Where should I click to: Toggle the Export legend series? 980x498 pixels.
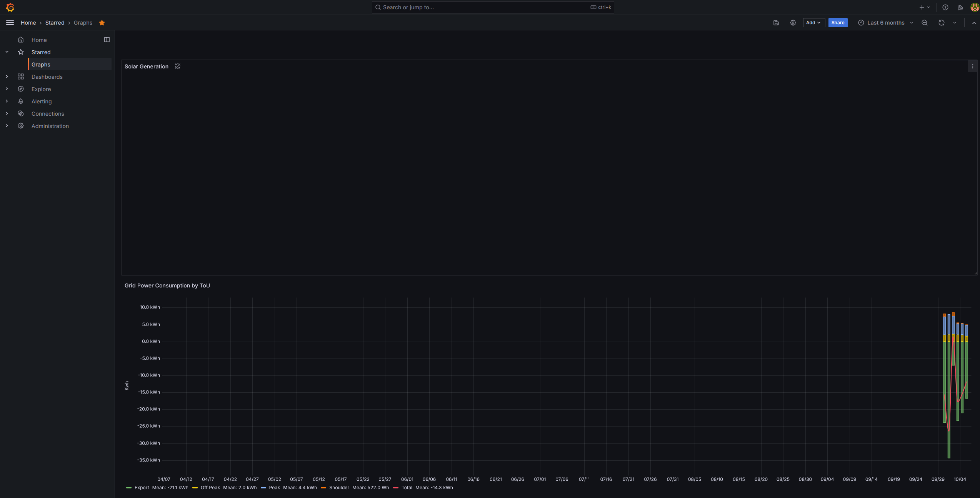pos(142,488)
